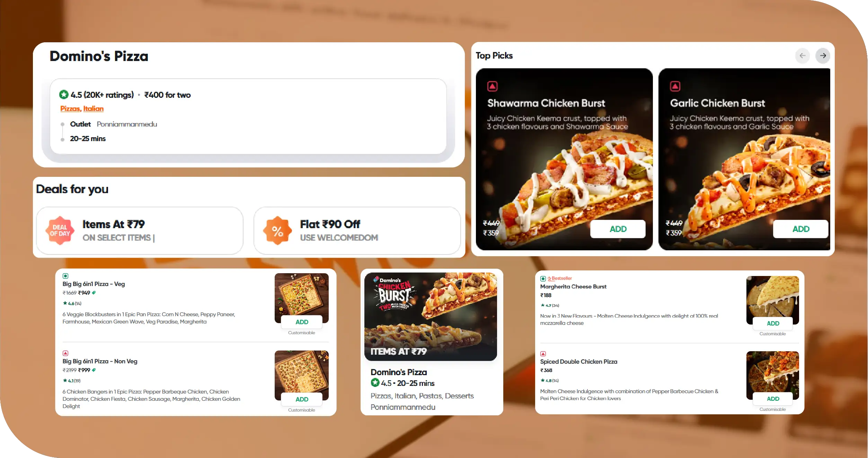
Task: Open the Flat ₹90 Off WELCOMEDOM offer
Action: tap(357, 231)
